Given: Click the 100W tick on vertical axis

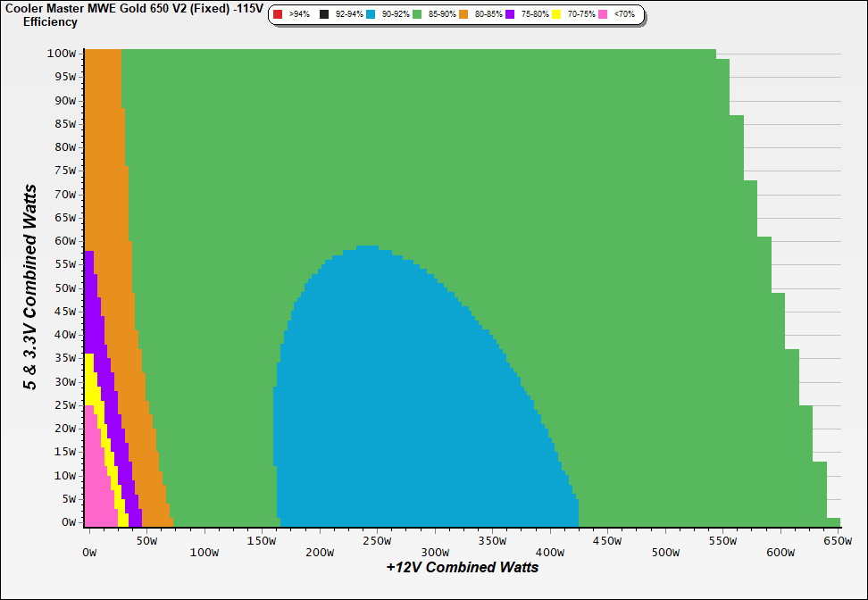Looking at the screenshot, I should [x=63, y=54].
